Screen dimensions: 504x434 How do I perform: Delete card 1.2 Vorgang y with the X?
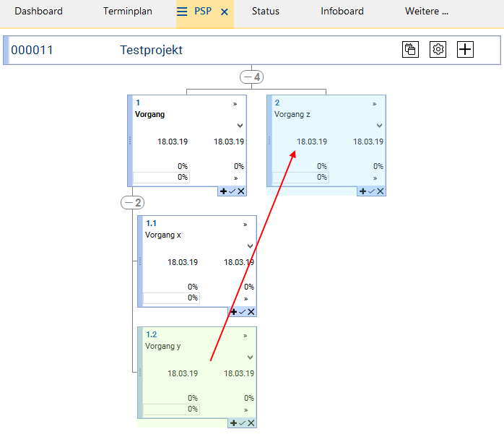pyautogui.click(x=251, y=423)
